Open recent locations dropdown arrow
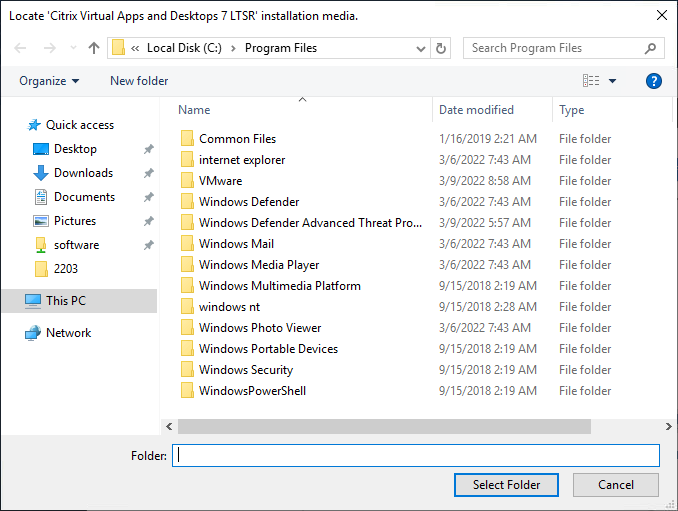 click(73, 48)
